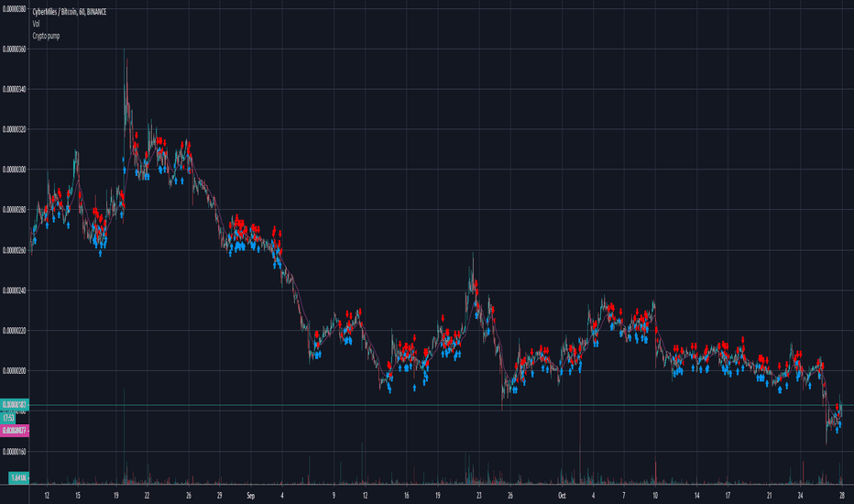Image resolution: width=854 pixels, height=504 pixels.
Task: Click the 0.00000160 price axis label
Action: [x=14, y=451]
